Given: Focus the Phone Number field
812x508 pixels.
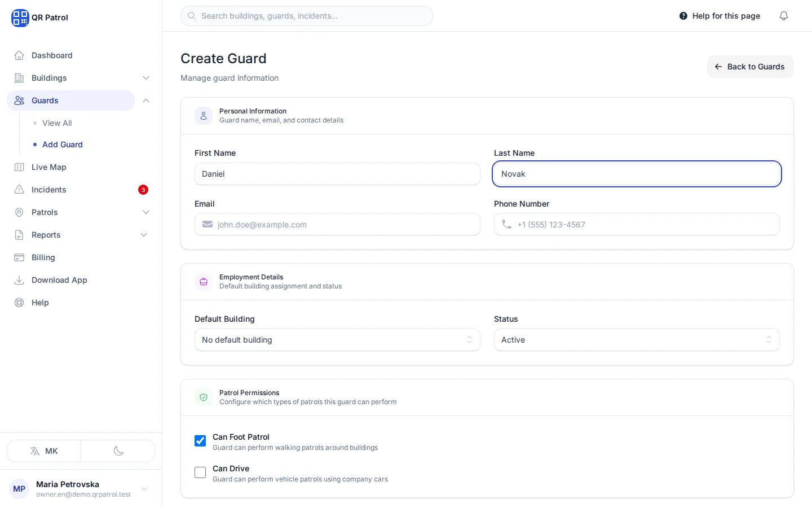Looking at the screenshot, I should (637, 224).
